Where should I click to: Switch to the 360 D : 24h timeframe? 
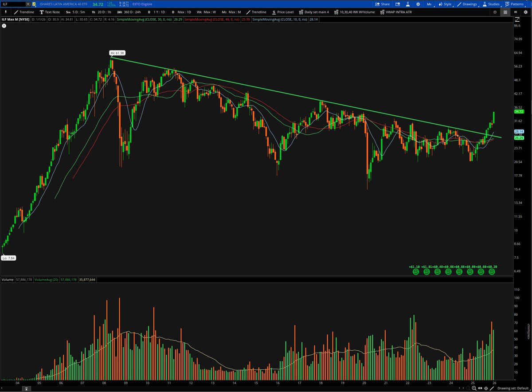click(x=129, y=12)
